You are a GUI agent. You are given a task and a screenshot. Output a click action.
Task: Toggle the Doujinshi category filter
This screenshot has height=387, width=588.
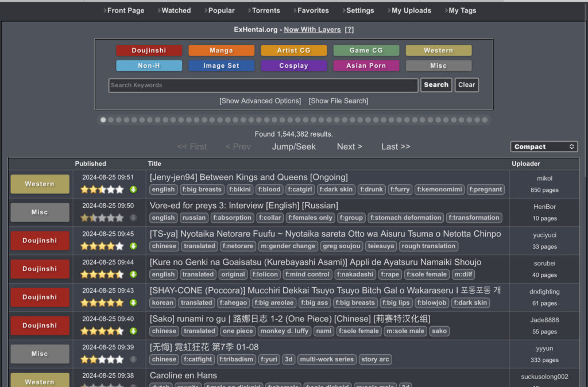(x=149, y=51)
